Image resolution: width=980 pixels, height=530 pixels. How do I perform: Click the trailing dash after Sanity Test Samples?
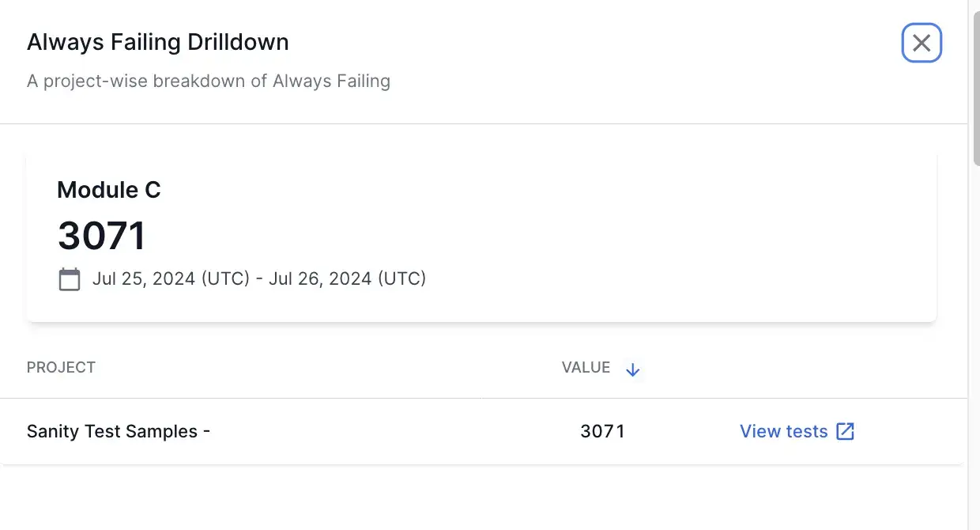tap(206, 431)
